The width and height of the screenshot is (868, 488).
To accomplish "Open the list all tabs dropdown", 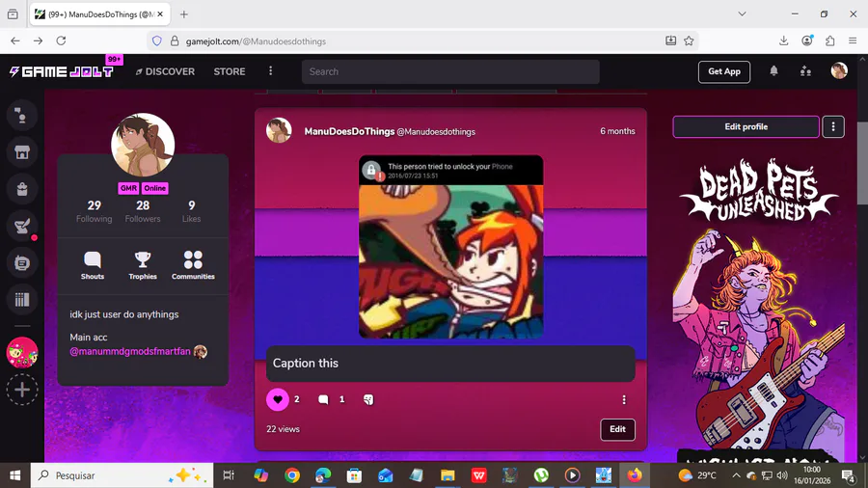I will pyautogui.click(x=742, y=14).
